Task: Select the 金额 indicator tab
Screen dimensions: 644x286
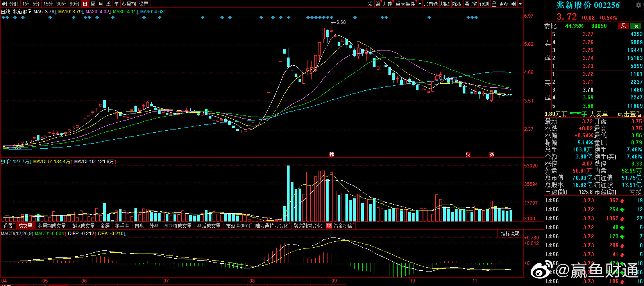Action: pyautogui.click(x=105, y=226)
